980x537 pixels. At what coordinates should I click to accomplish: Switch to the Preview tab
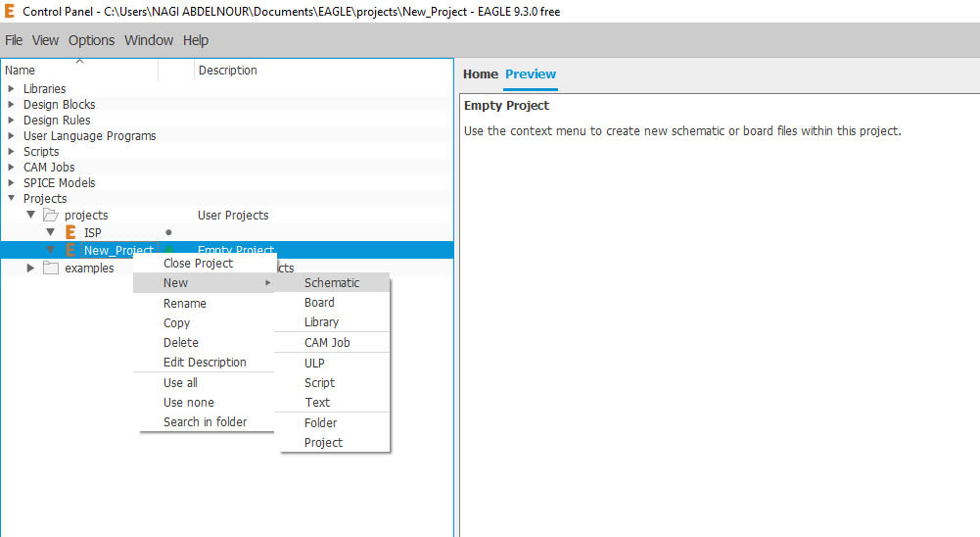tap(531, 73)
